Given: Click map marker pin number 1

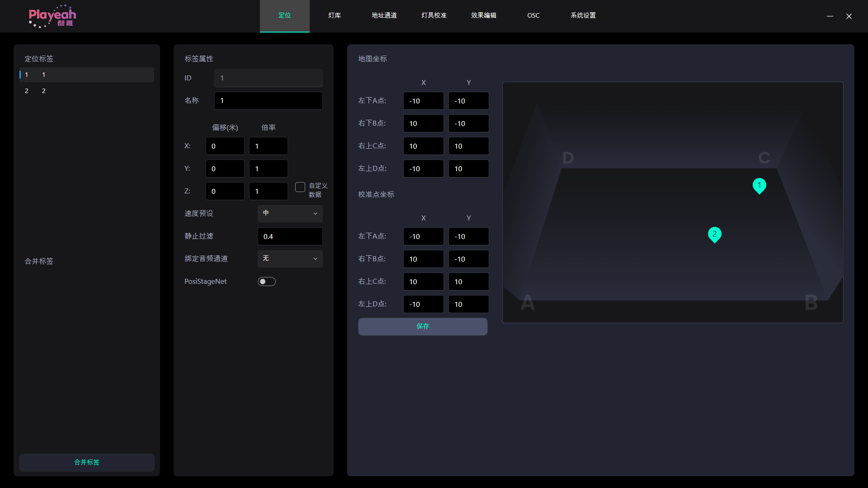Looking at the screenshot, I should pyautogui.click(x=759, y=185).
